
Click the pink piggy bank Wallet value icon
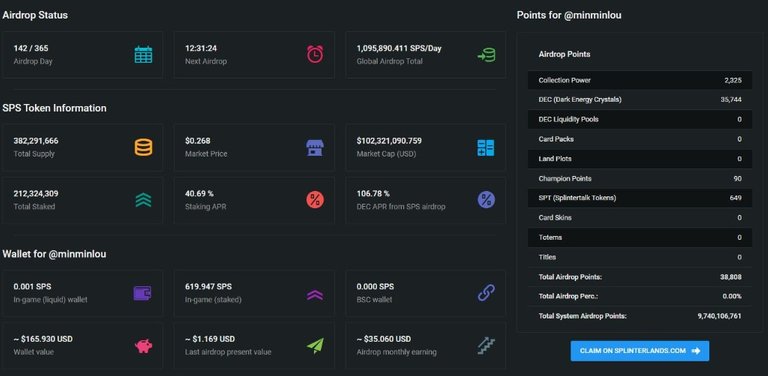[x=144, y=346]
